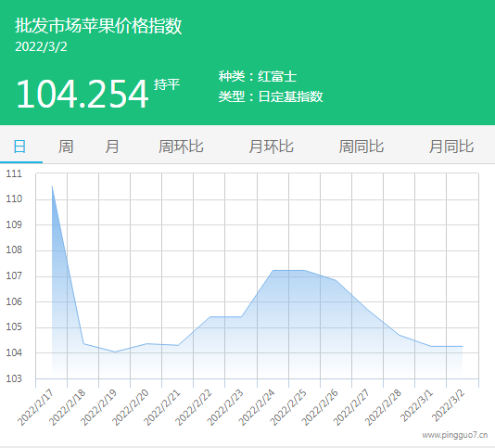Switch to the 月 monthly tab
The height and width of the screenshot is (448, 495).
point(112,147)
